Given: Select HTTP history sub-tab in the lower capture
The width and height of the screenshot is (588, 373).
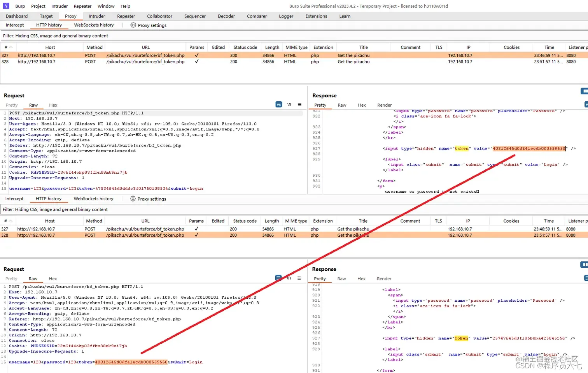Looking at the screenshot, I should 49,199.
